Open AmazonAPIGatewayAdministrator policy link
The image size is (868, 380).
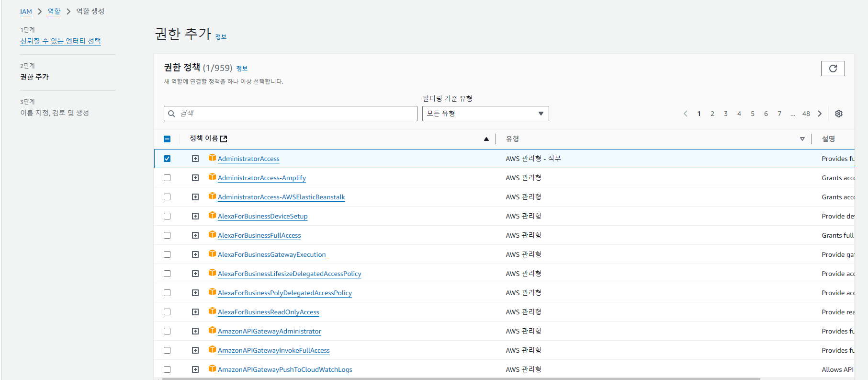(x=270, y=331)
